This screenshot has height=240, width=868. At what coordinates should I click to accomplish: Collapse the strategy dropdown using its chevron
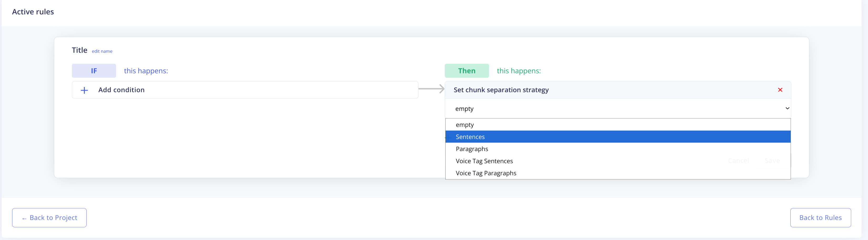(787, 108)
